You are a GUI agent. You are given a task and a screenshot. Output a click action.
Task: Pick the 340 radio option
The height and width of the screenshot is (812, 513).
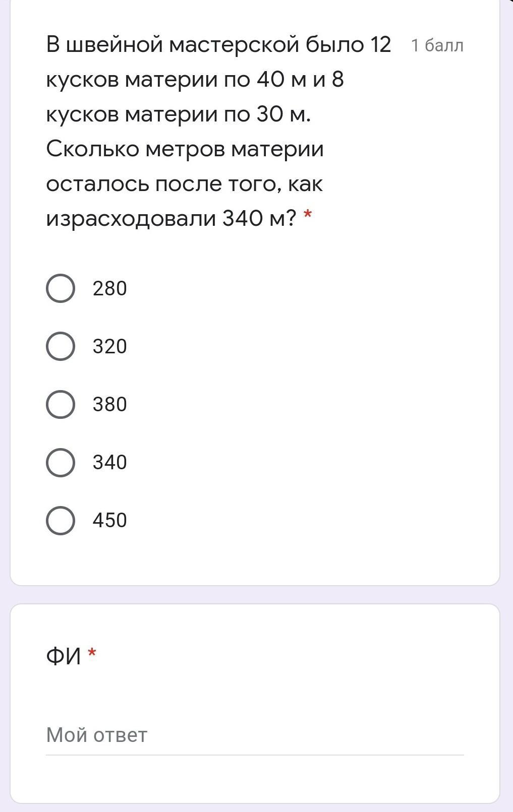pos(61,462)
